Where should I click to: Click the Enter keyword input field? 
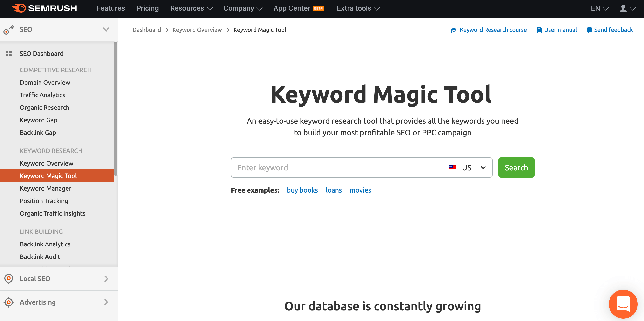337,167
